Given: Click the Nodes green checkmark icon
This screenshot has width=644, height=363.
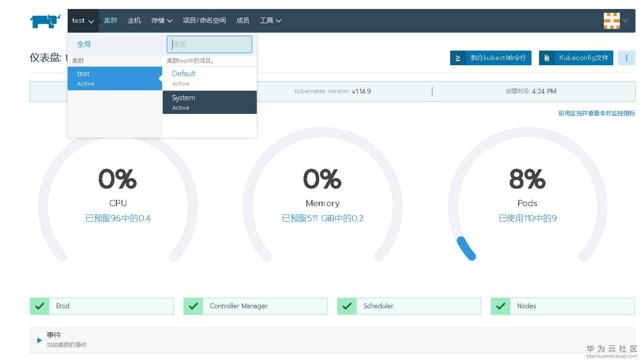Looking at the screenshot, I should tap(500, 306).
